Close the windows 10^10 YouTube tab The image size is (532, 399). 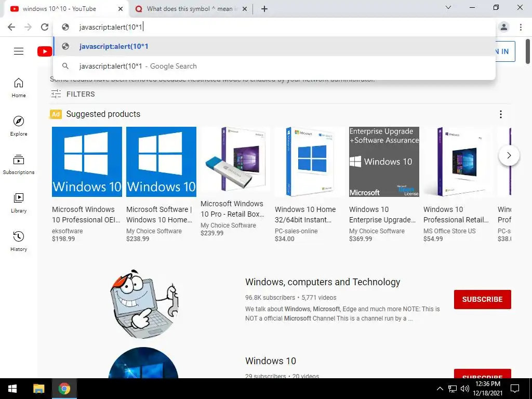(121, 9)
